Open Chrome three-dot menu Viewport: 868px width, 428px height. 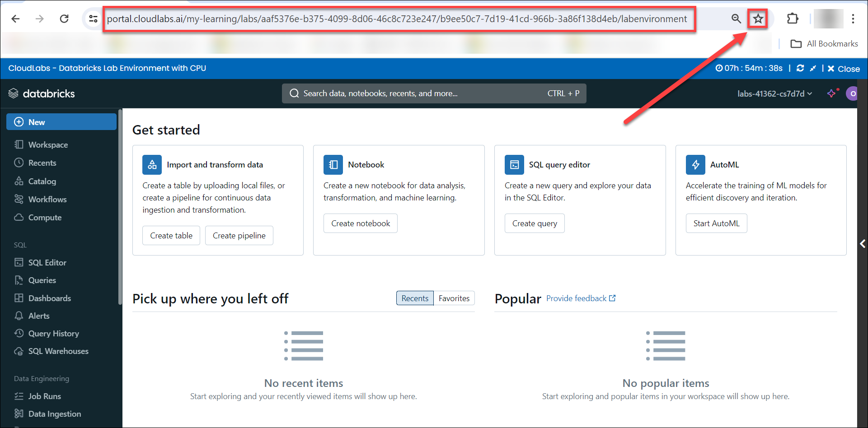[853, 19]
